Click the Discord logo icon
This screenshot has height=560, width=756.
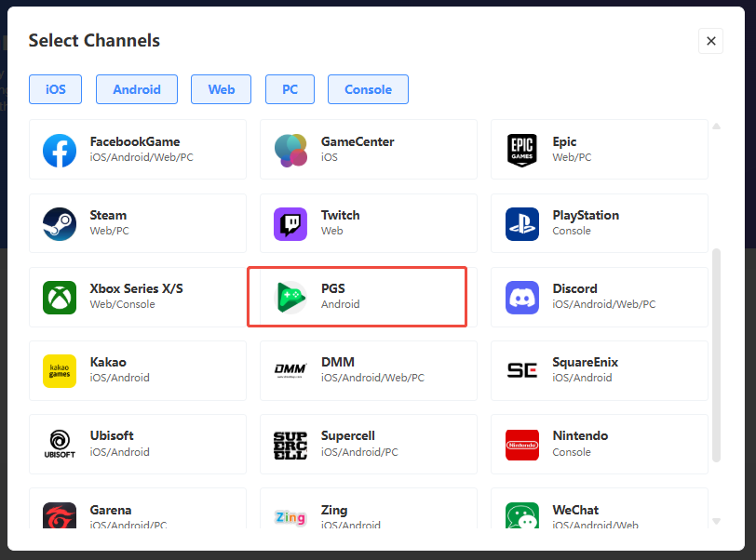click(x=522, y=298)
